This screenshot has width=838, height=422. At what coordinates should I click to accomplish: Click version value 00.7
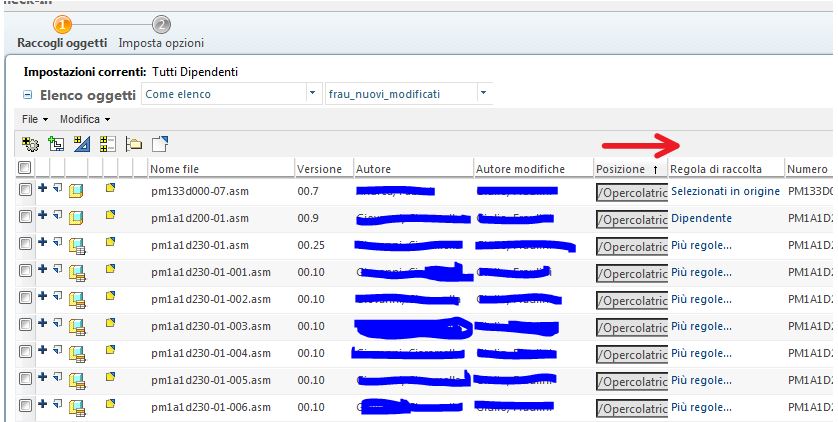tap(308, 191)
